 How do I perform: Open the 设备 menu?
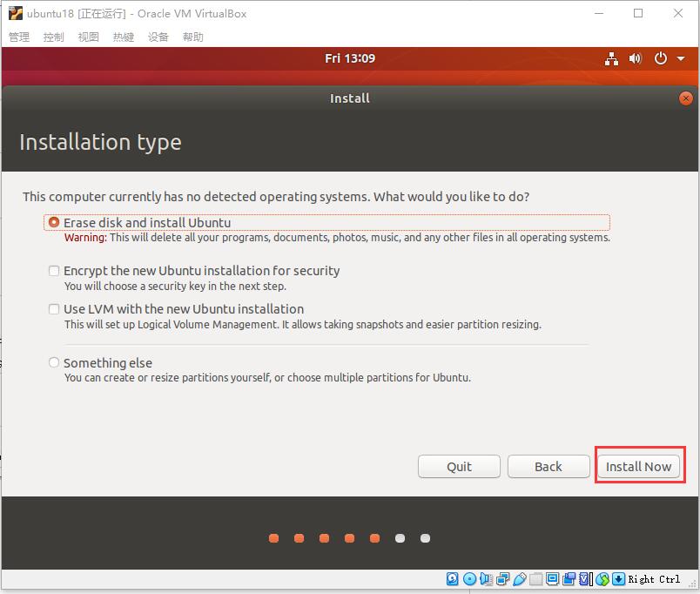click(158, 37)
